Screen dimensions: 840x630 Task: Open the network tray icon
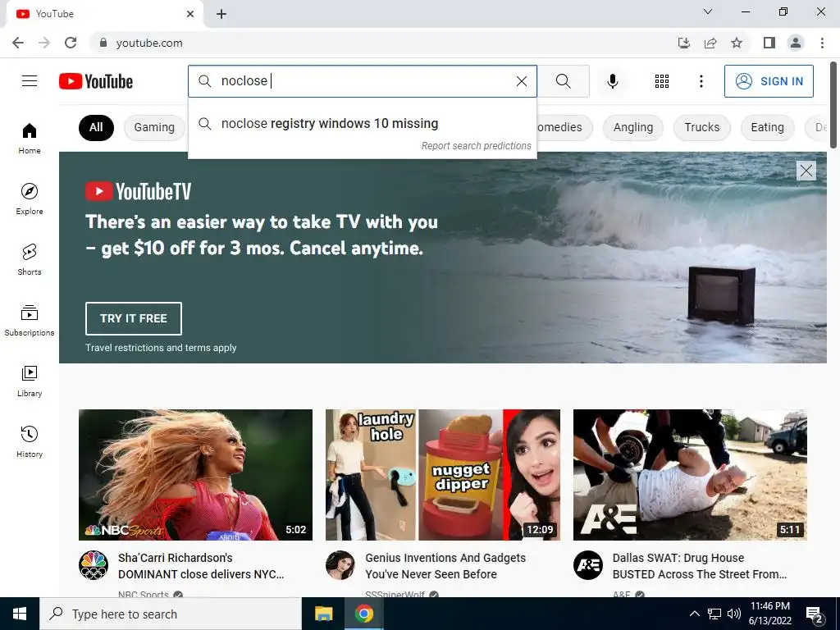pos(714,614)
